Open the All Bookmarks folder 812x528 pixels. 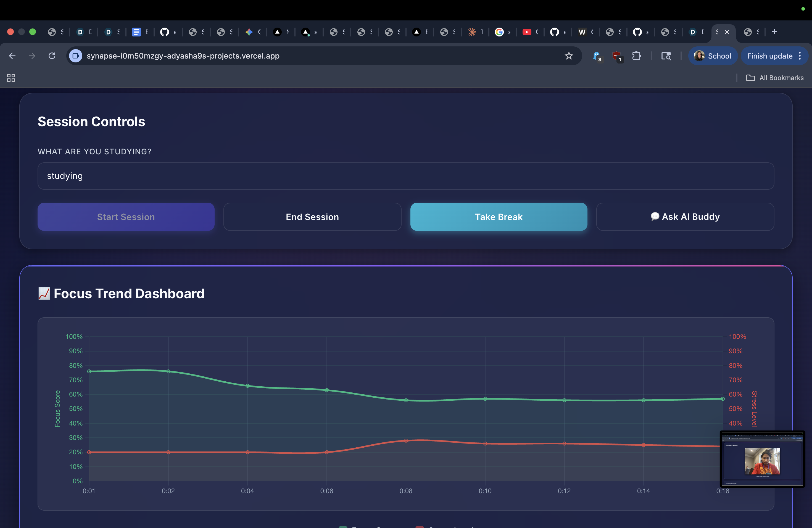775,78
